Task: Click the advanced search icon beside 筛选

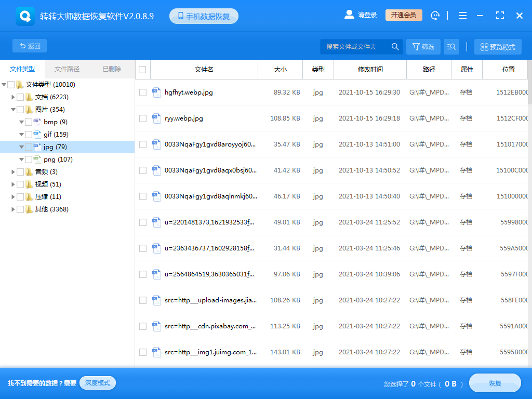Action: coord(451,46)
